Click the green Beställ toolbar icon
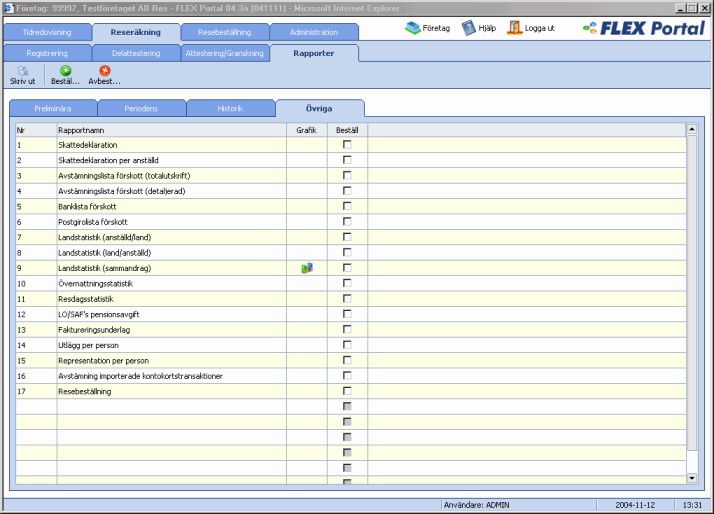Image resolution: width=714 pixels, height=514 pixels. point(66,71)
